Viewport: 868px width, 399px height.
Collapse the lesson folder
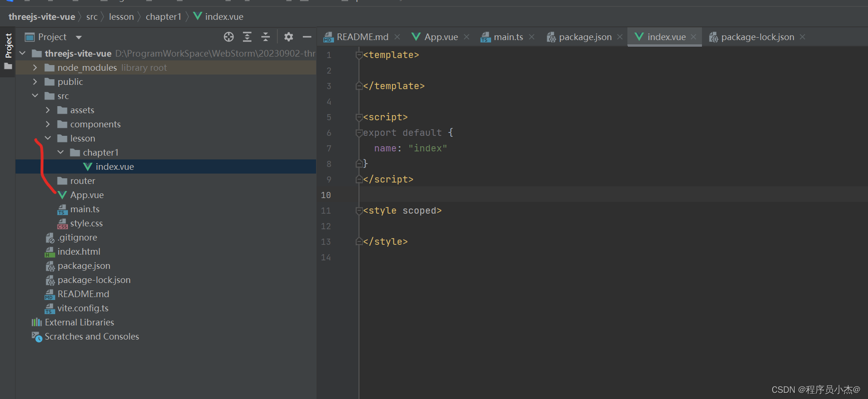pos(48,138)
